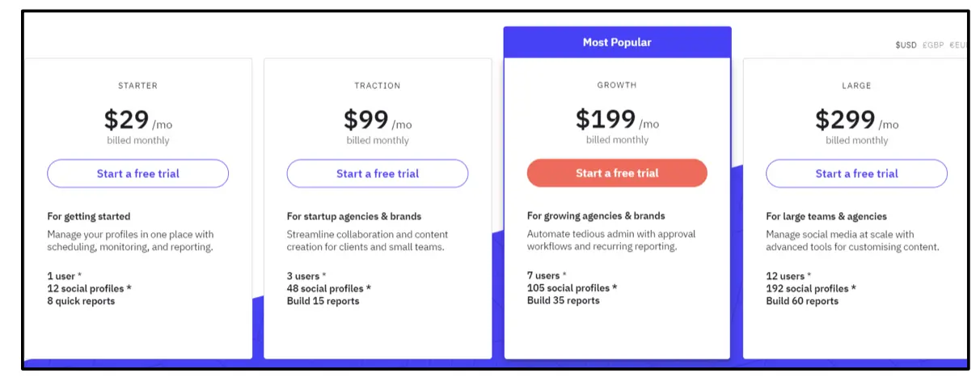Select the STARTER plan title
The height and width of the screenshot is (382, 980).
tap(137, 85)
